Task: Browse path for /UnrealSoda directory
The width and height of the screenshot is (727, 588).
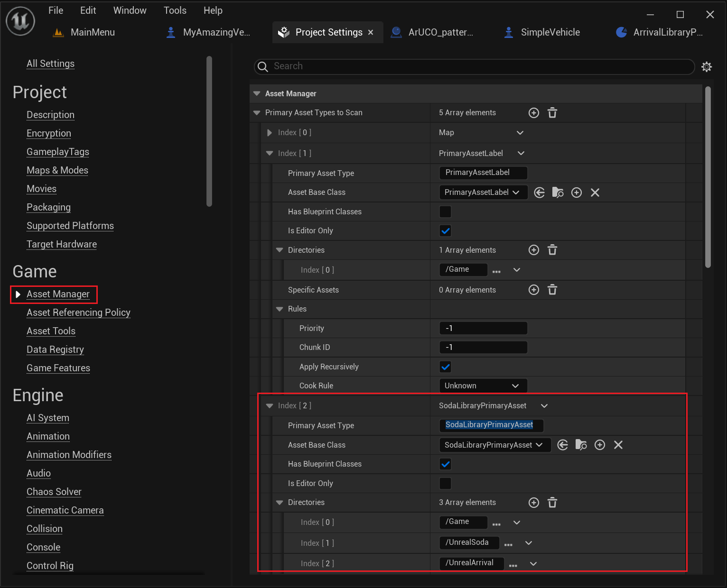Action: 508,545
